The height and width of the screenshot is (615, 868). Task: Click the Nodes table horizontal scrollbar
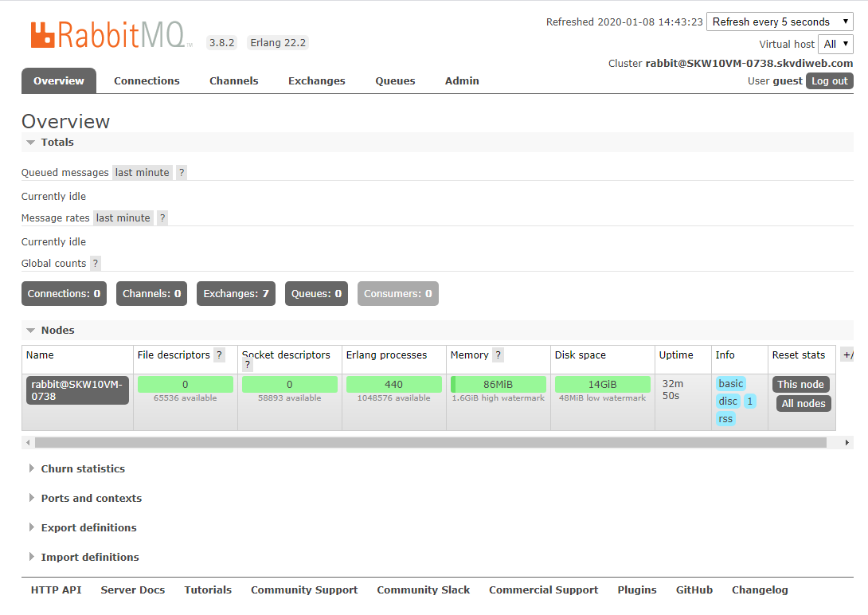tap(431, 442)
